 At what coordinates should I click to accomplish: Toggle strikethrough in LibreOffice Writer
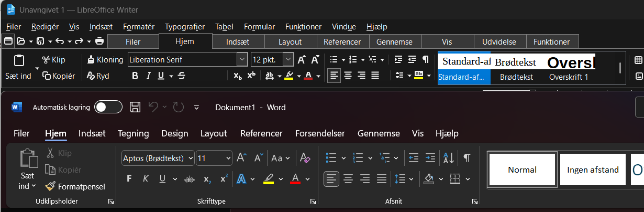click(182, 76)
